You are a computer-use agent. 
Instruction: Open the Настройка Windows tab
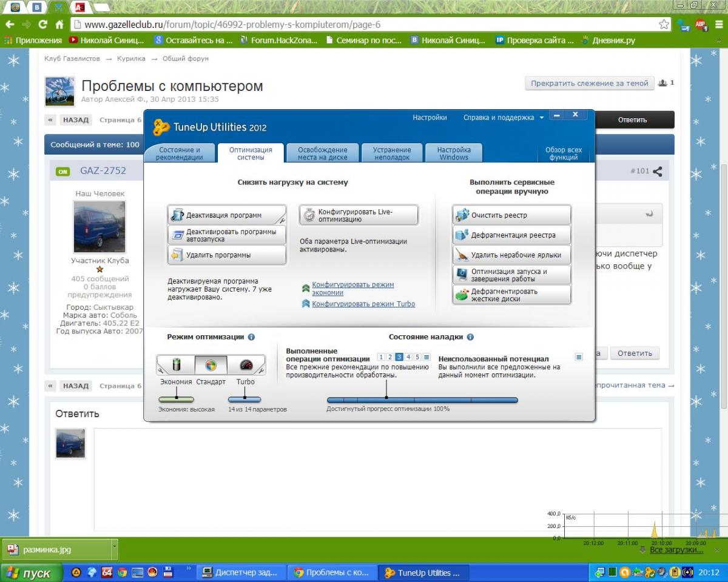coord(454,153)
